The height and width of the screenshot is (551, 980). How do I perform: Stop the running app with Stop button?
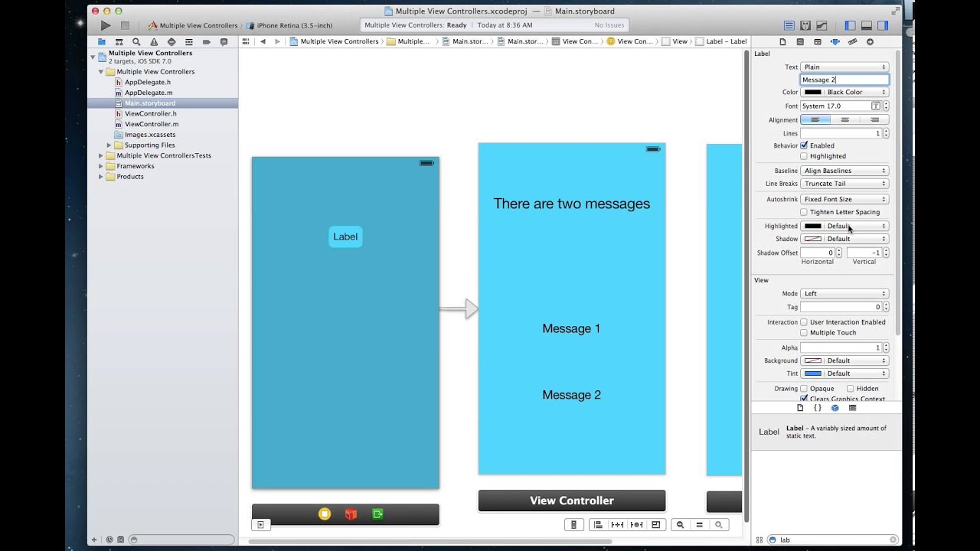point(125,25)
